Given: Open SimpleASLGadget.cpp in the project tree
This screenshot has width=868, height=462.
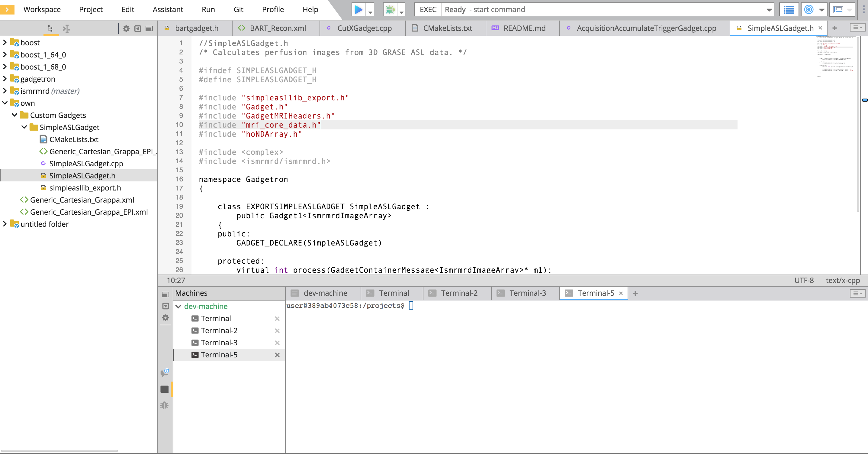Looking at the screenshot, I should tap(86, 164).
